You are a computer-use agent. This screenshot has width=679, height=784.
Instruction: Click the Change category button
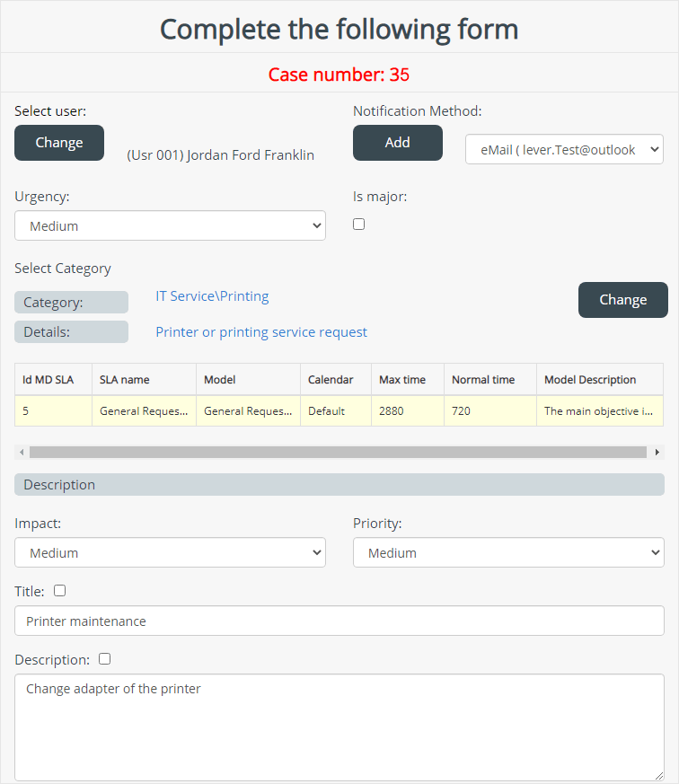click(623, 299)
